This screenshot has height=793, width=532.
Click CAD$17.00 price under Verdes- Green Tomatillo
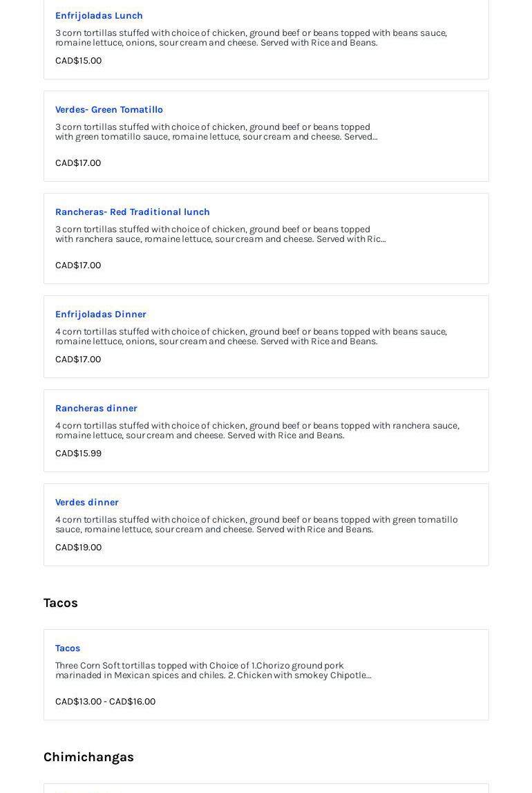78,162
